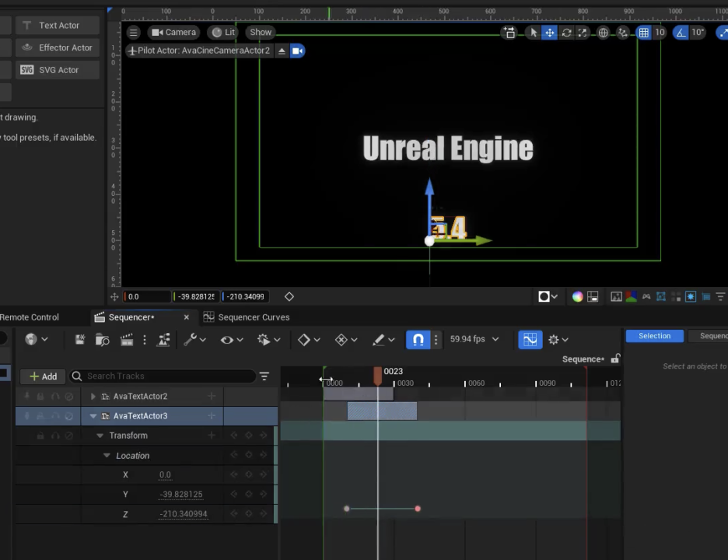The width and height of the screenshot is (728, 560).
Task: Toggle lock on AvaTextActor2 track
Action: [x=40, y=397]
